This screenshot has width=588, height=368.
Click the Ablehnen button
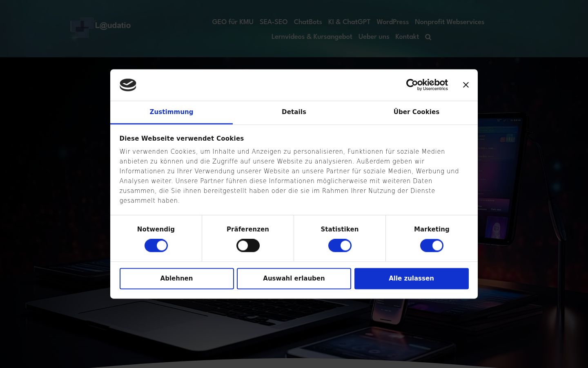click(x=176, y=278)
